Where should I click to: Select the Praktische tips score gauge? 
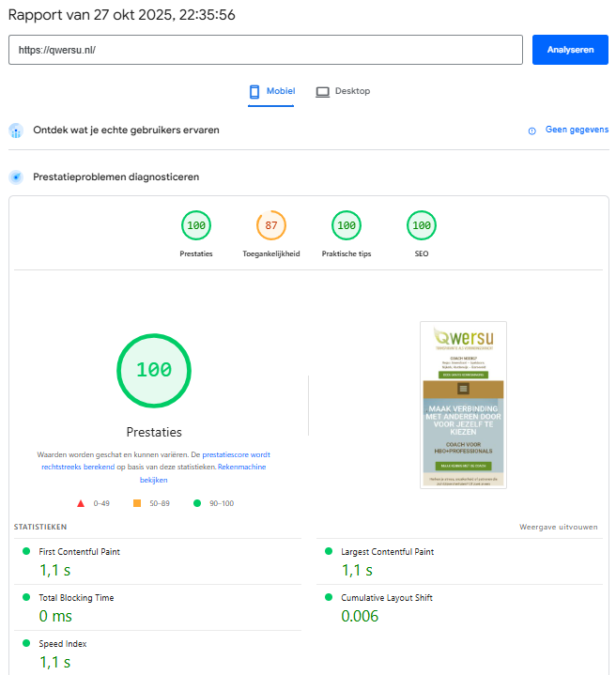(x=346, y=226)
